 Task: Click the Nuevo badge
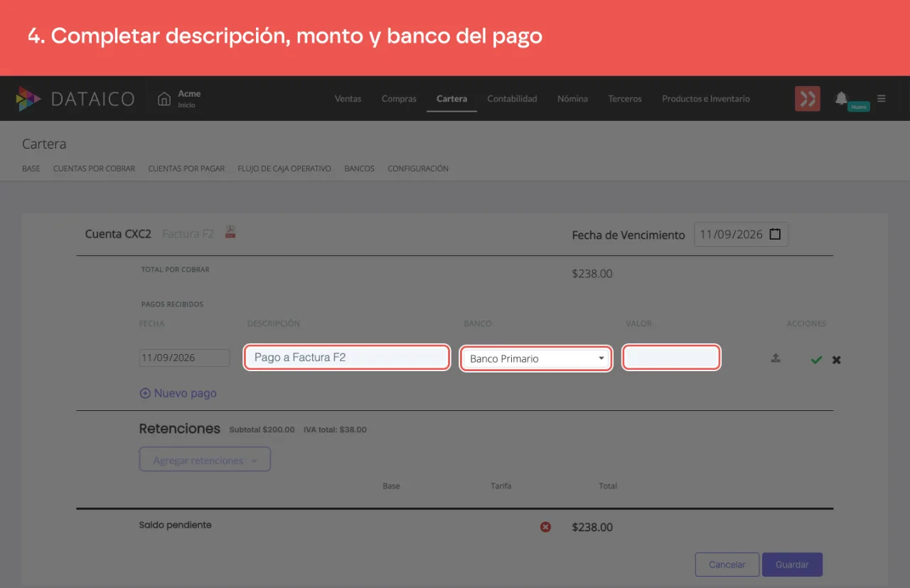(x=859, y=107)
